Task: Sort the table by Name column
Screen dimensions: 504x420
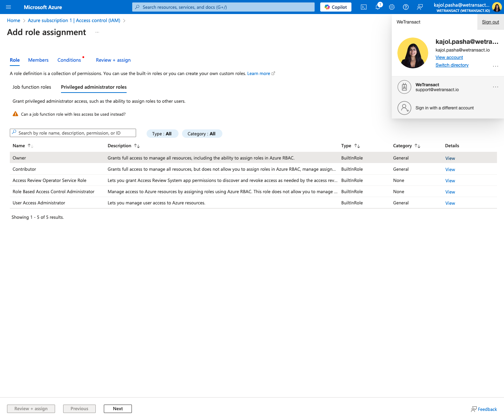Action: pyautogui.click(x=23, y=146)
